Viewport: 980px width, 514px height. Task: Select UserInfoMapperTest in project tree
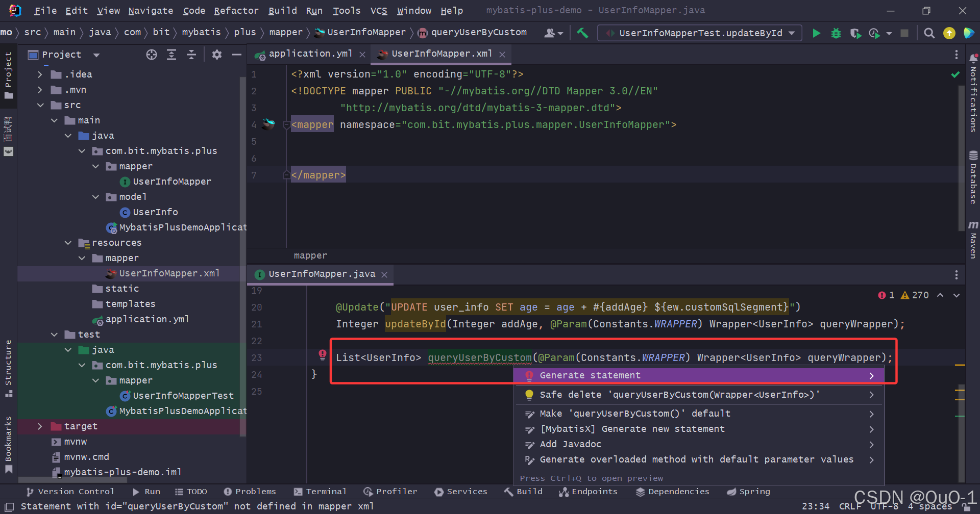click(x=183, y=396)
